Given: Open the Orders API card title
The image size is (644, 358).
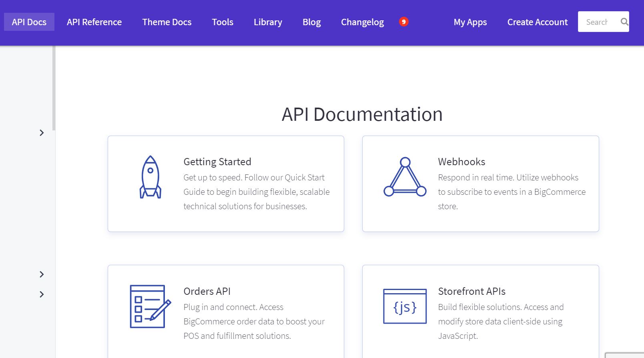Looking at the screenshot, I should click(207, 291).
